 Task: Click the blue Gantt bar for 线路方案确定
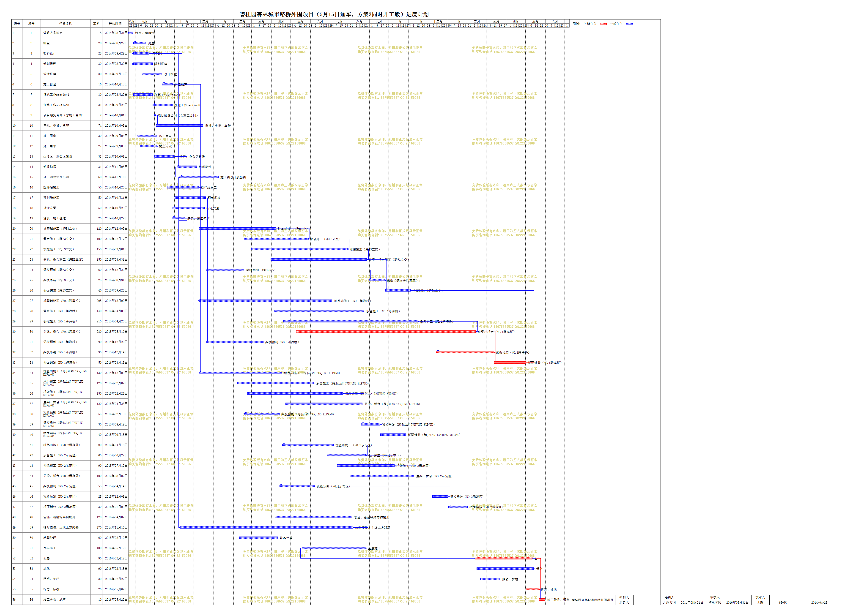pos(131,33)
